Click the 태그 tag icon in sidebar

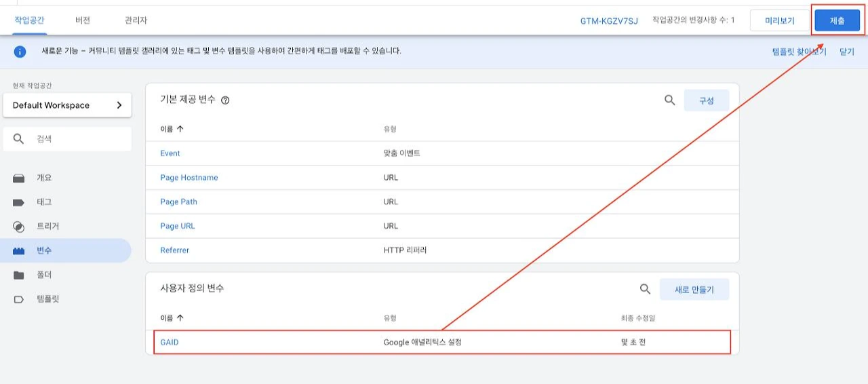pos(19,202)
